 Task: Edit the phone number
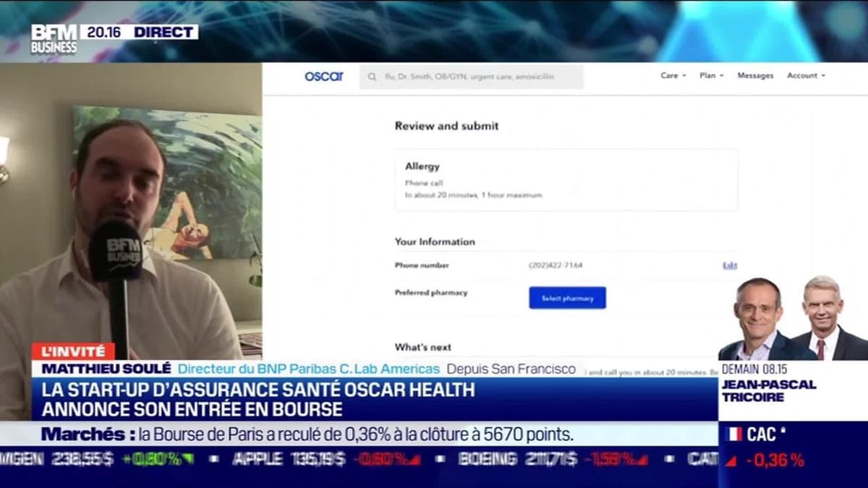[x=730, y=265]
